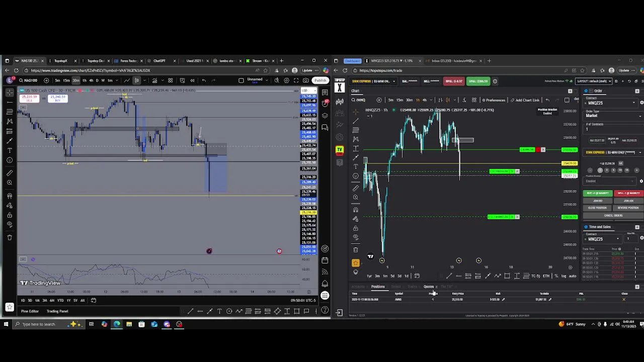Expand TopstepX timeframe chevron after 4h
Viewport: 644px width, 362px height.
pyautogui.click(x=431, y=100)
